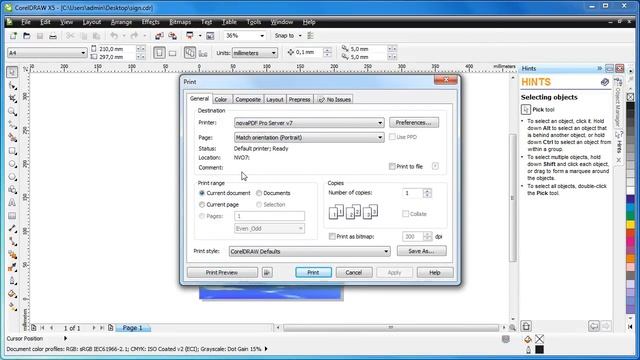Screen dimensions: 640x360
Task: Select the Pick tool in toolbox
Action: pyautogui.click(x=12, y=72)
